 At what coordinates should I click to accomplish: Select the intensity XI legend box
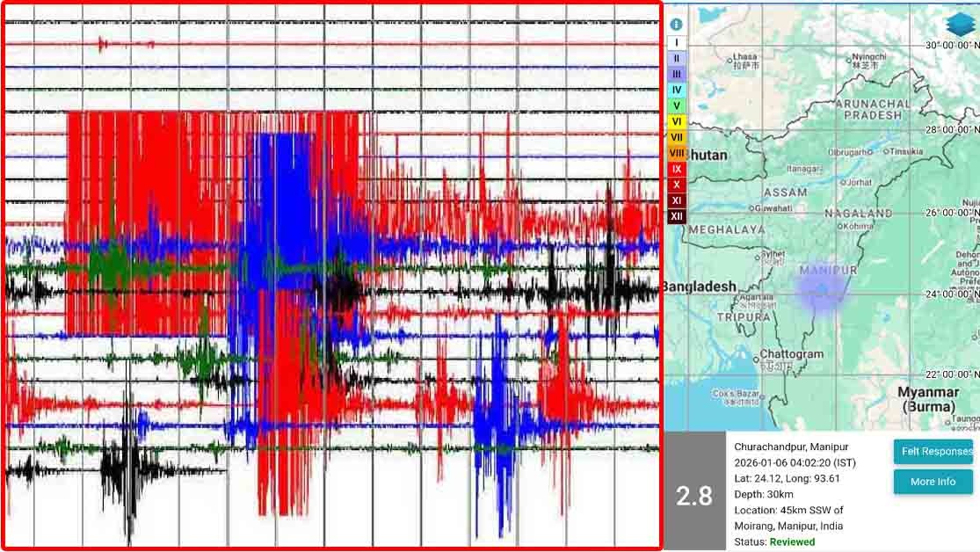(x=676, y=200)
